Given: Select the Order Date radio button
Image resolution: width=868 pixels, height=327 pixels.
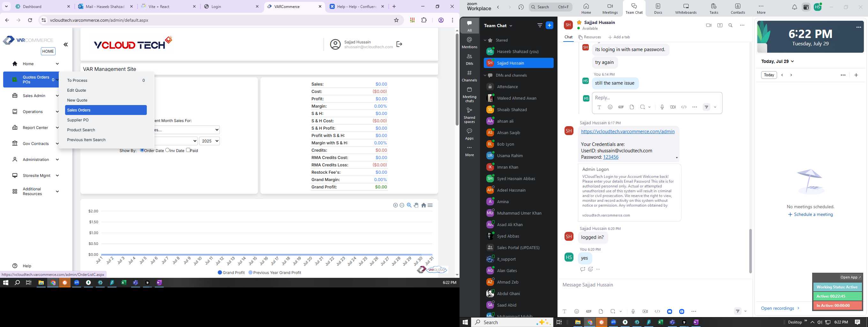Looking at the screenshot, I should 142,150.
